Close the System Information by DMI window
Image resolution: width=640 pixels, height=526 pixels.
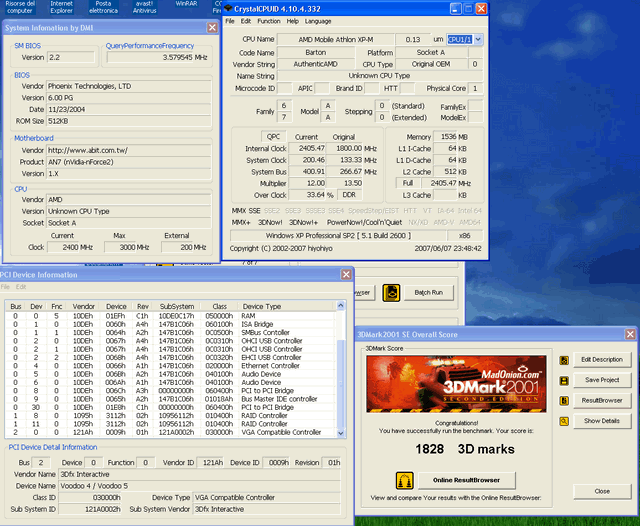[x=212, y=28]
